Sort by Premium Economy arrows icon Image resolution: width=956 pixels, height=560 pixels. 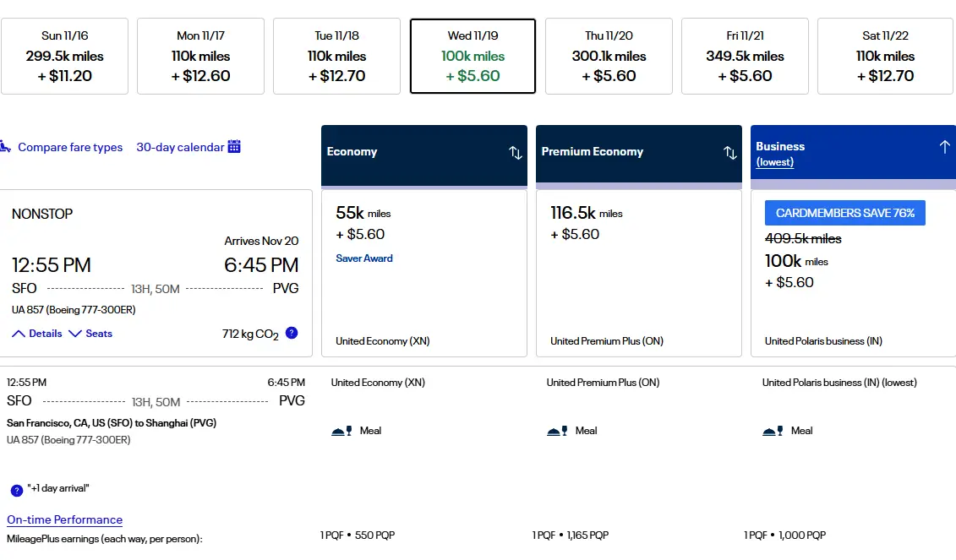coord(729,152)
